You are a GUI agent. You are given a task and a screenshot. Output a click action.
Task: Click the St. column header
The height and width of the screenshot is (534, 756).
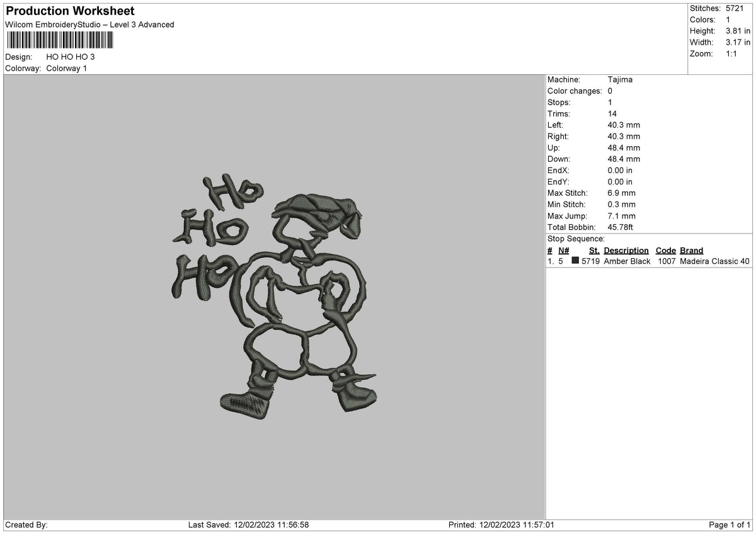594,251
